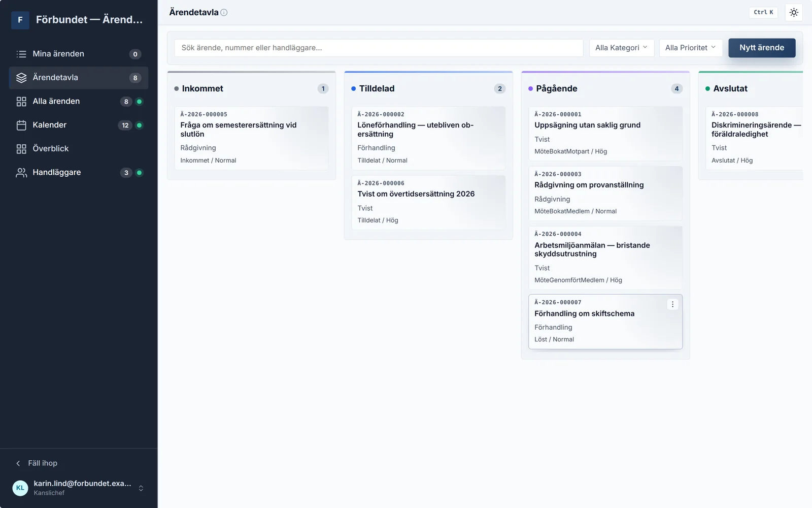Click the KL user avatar
The width and height of the screenshot is (812, 508).
tap(20, 488)
